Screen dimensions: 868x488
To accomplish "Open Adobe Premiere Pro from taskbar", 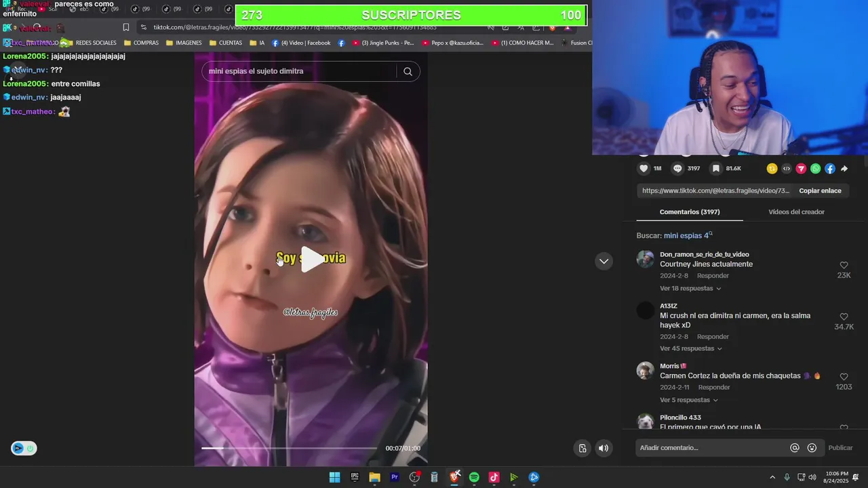I will coord(394,477).
